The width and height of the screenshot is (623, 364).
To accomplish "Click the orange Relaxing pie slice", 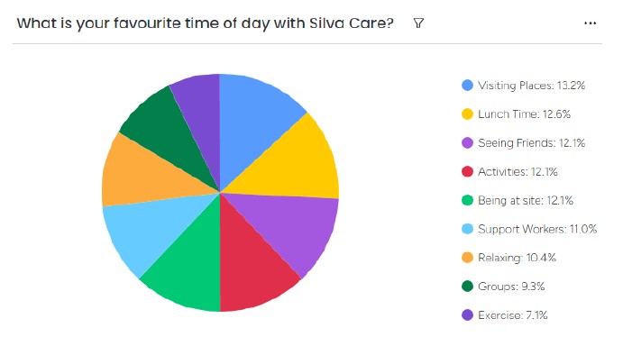I will coord(131,173).
